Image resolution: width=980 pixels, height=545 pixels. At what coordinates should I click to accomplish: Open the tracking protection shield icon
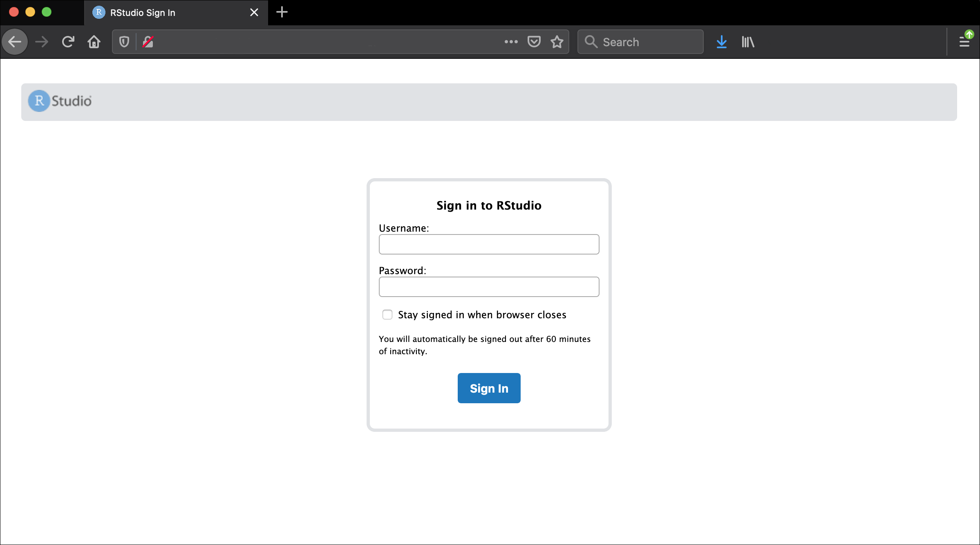click(124, 42)
